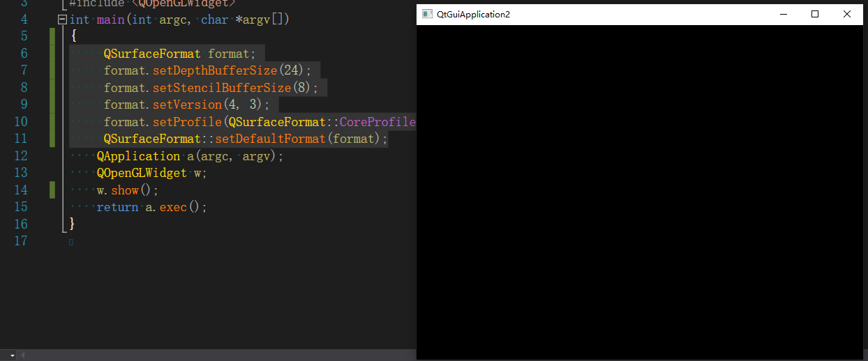Viewport: 868px width, 361px height.
Task: Click line number 12
Action: coord(21,156)
